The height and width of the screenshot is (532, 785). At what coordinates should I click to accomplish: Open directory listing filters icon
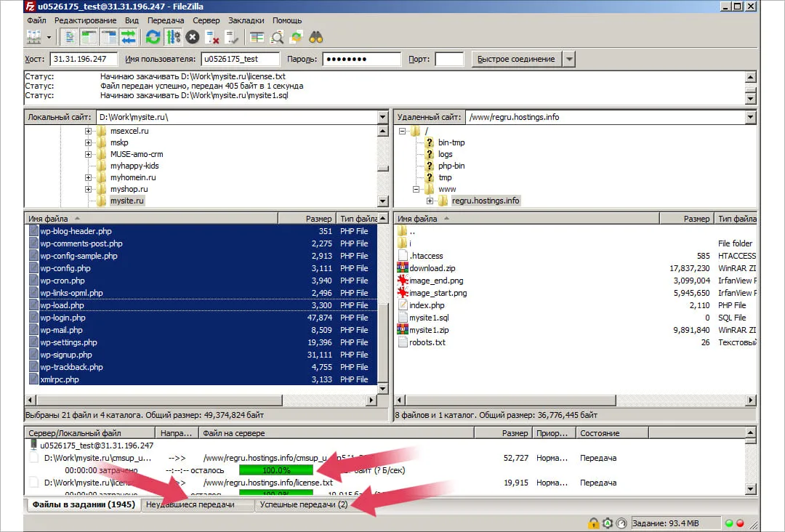(x=257, y=37)
